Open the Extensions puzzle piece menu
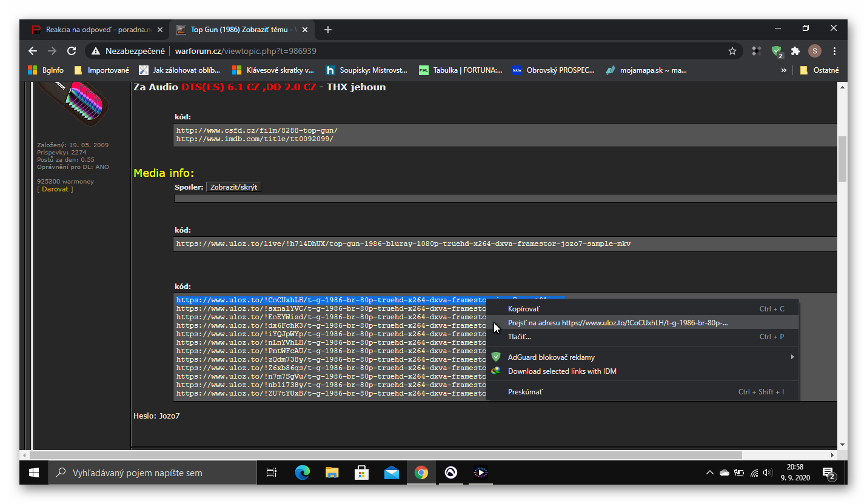867x504 pixels. (795, 51)
